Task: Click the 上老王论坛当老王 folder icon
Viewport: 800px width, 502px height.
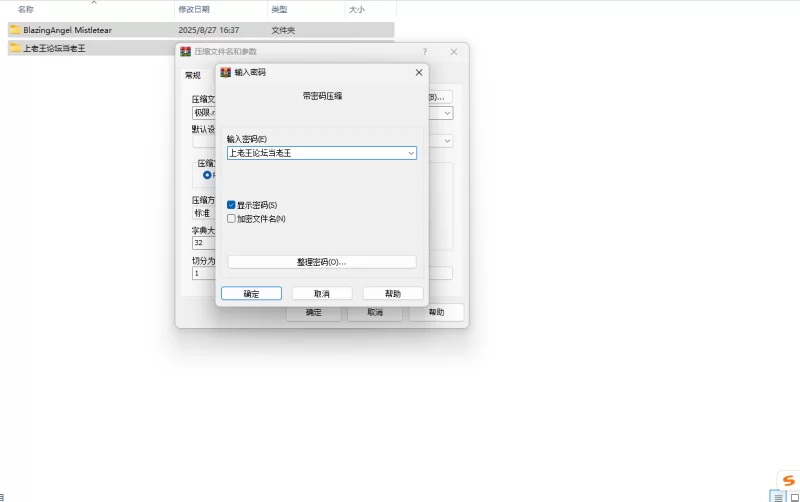Action: [15, 48]
